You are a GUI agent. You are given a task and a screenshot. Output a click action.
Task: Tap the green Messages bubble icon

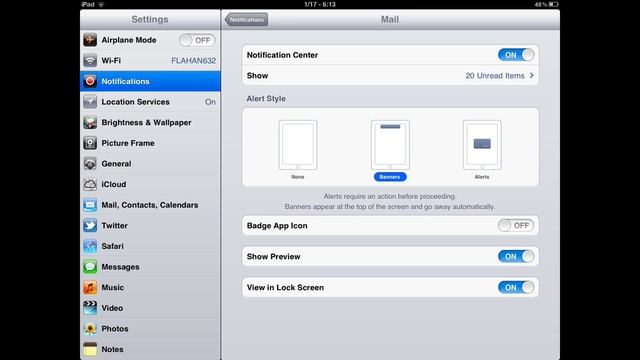(x=90, y=267)
